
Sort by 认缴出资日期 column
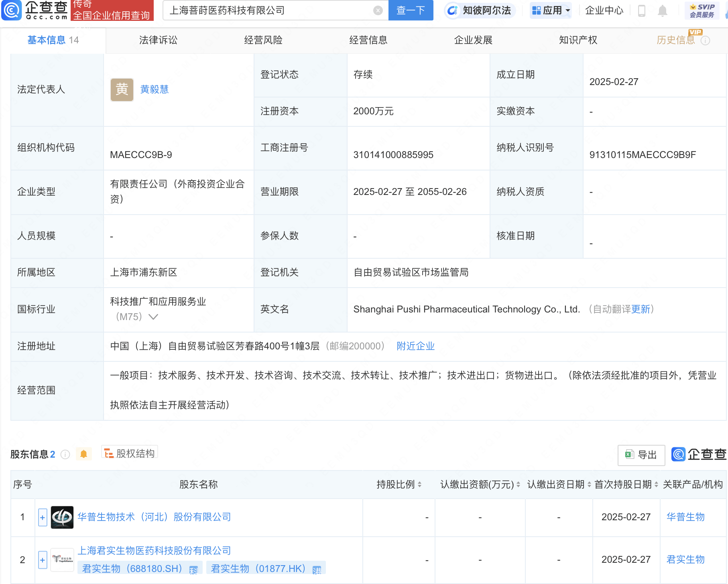pyautogui.click(x=589, y=485)
